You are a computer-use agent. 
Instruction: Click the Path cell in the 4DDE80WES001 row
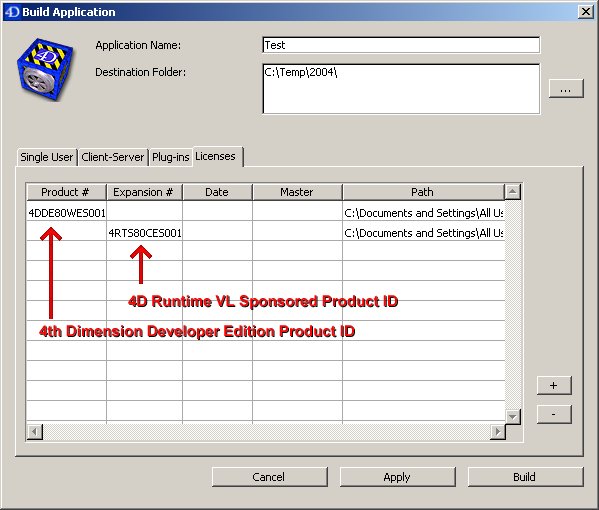(424, 212)
